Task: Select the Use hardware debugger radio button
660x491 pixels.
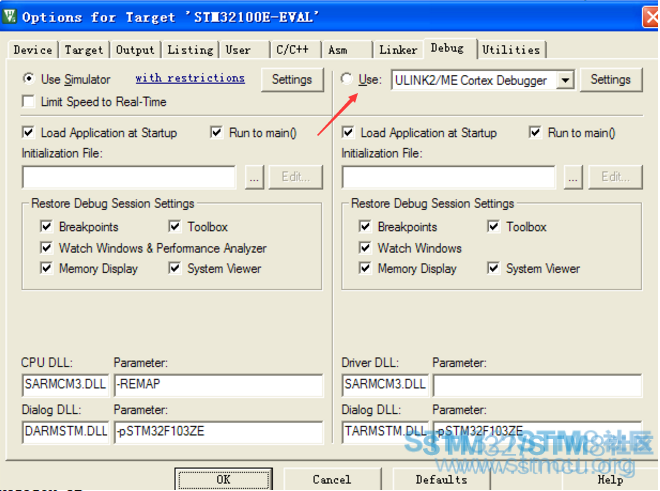Action: point(346,79)
